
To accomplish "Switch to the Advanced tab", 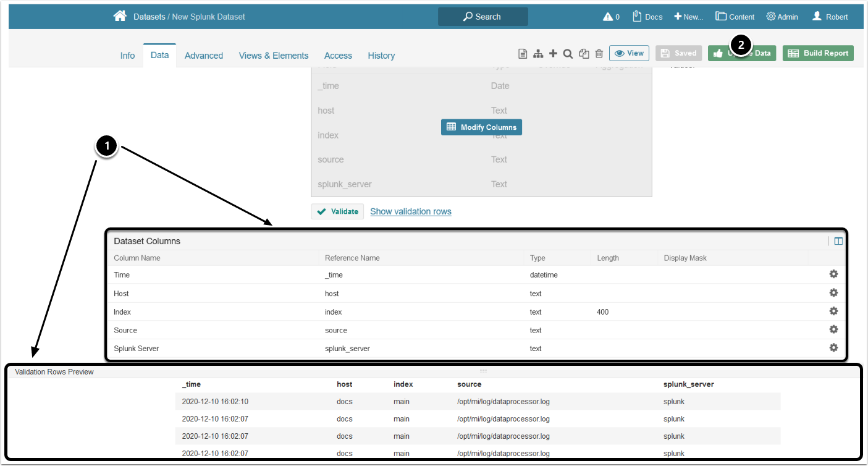I will coord(203,56).
